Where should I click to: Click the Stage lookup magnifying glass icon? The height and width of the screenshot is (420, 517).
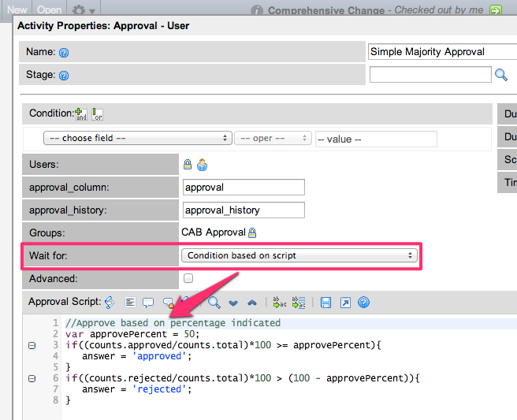click(500, 75)
